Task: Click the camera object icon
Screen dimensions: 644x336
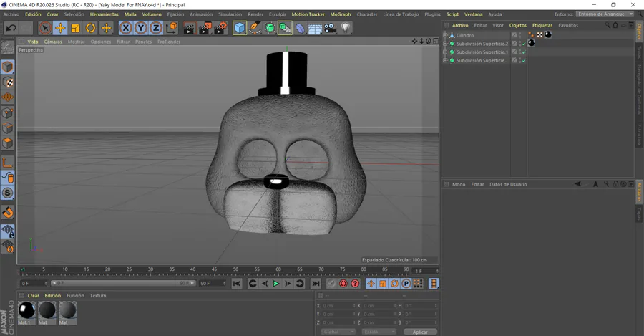Action: click(330, 28)
